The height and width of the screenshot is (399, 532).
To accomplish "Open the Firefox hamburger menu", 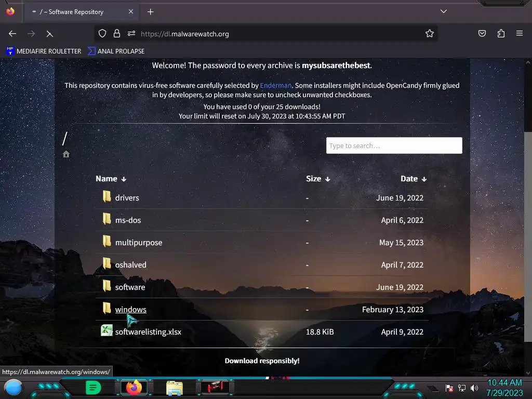I will [519, 33].
